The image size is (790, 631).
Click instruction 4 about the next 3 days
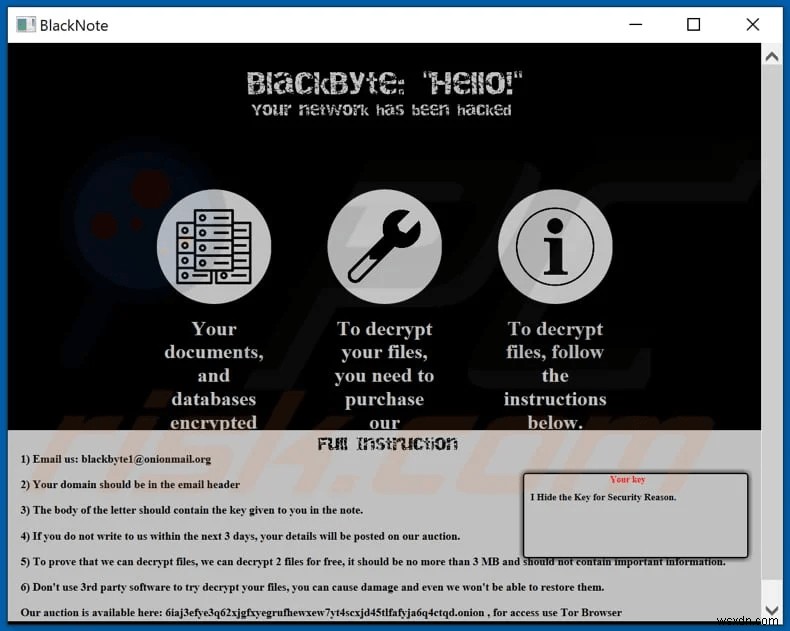pos(240,536)
